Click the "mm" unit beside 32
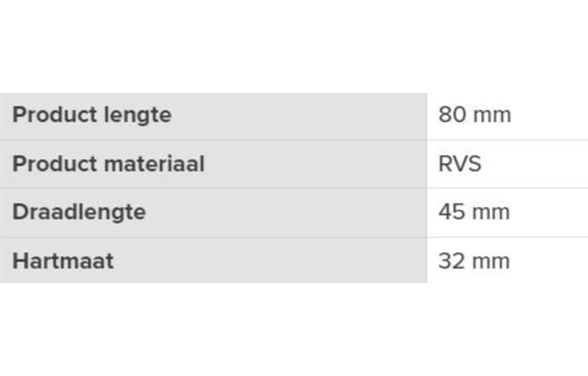This screenshot has height=376, width=588. click(492, 261)
